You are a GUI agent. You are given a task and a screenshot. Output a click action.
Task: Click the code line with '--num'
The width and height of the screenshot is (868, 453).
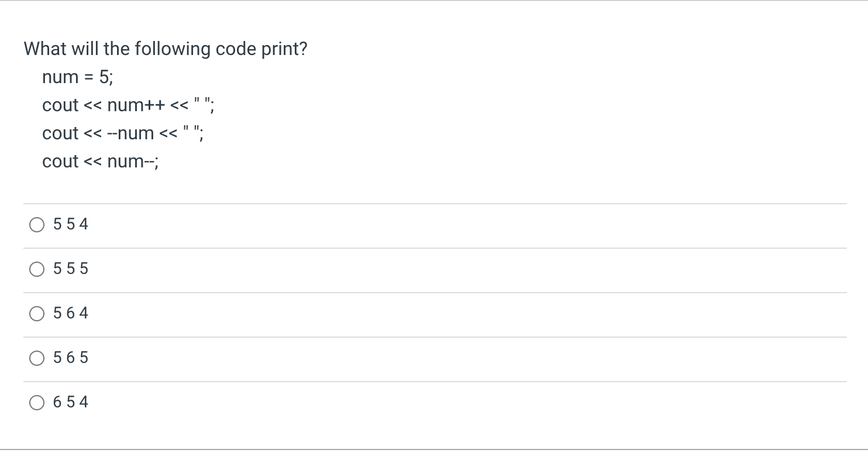(x=123, y=133)
